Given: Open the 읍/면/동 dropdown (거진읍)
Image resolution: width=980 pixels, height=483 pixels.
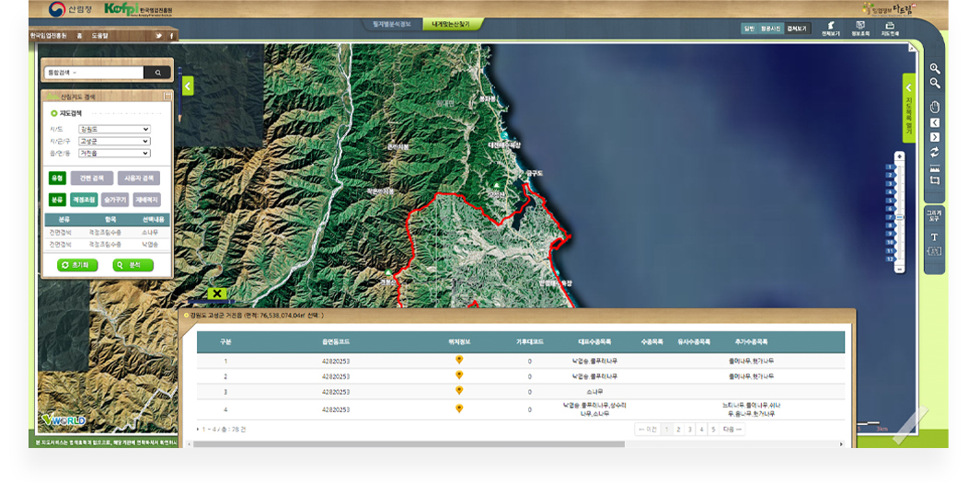Looking at the screenshot, I should click(x=114, y=153).
